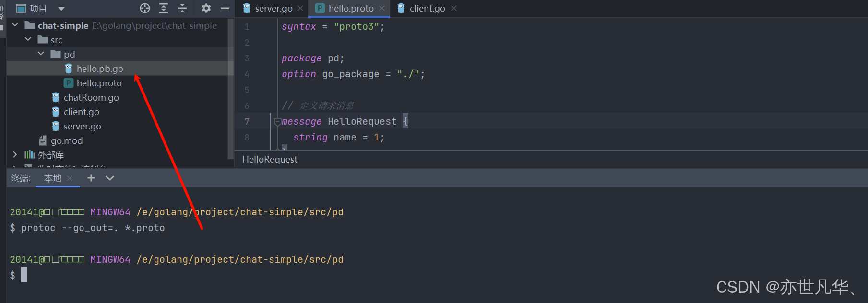Screen dimensions: 868x303
Task: Click the locate/select opened file icon
Action: (x=145, y=8)
